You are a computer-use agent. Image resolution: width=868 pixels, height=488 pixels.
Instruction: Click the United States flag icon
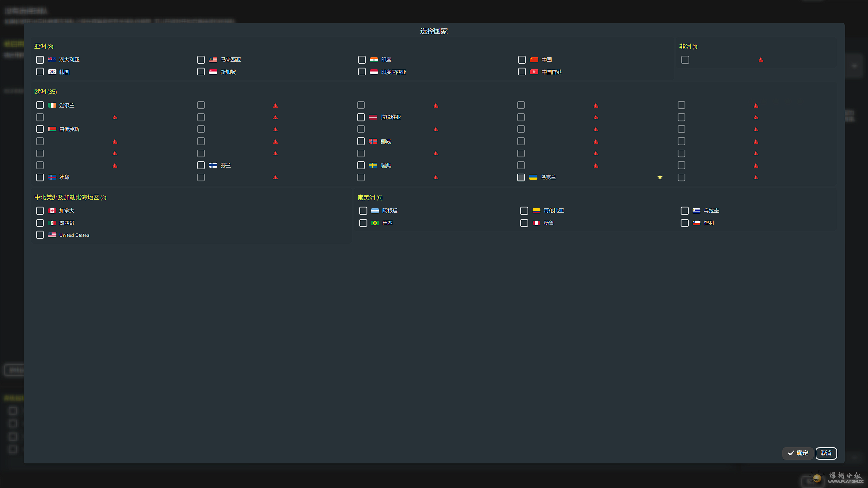coord(52,235)
